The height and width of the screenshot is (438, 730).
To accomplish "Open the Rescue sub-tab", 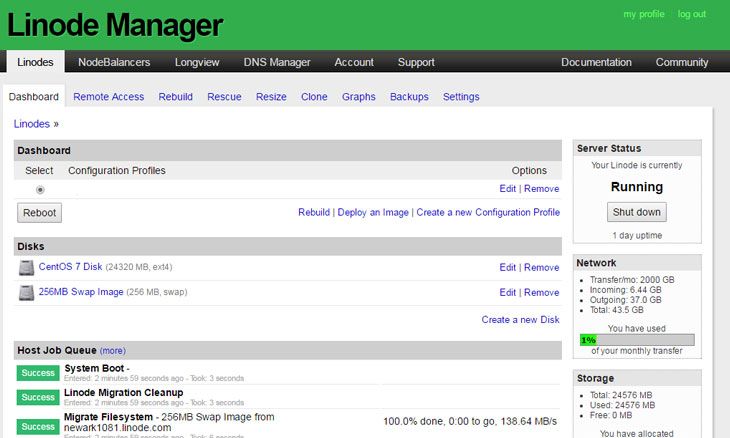I will [224, 96].
